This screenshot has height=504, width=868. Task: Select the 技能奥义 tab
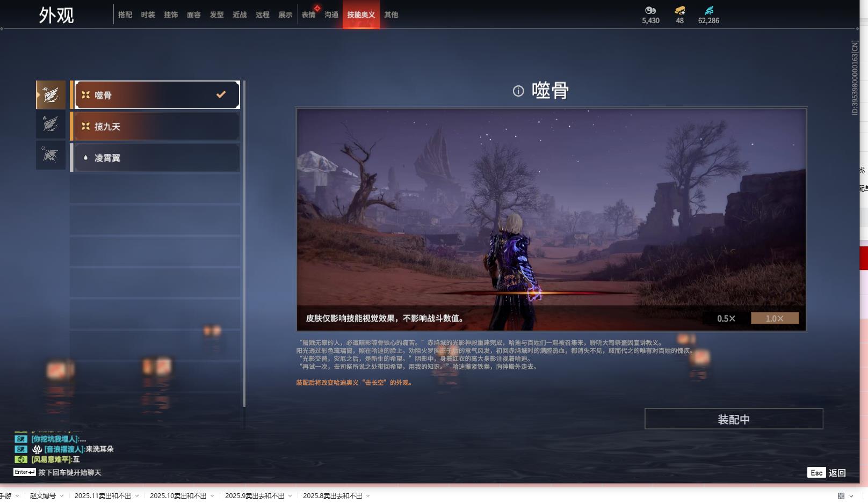(x=361, y=15)
